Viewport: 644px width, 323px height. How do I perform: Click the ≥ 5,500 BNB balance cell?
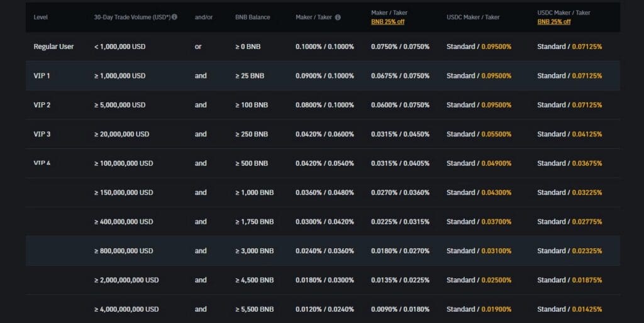[x=254, y=309]
